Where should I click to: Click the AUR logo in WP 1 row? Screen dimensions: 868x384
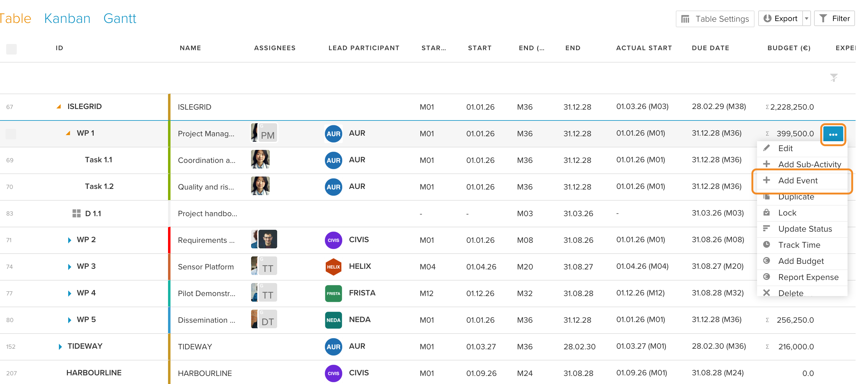click(x=333, y=133)
